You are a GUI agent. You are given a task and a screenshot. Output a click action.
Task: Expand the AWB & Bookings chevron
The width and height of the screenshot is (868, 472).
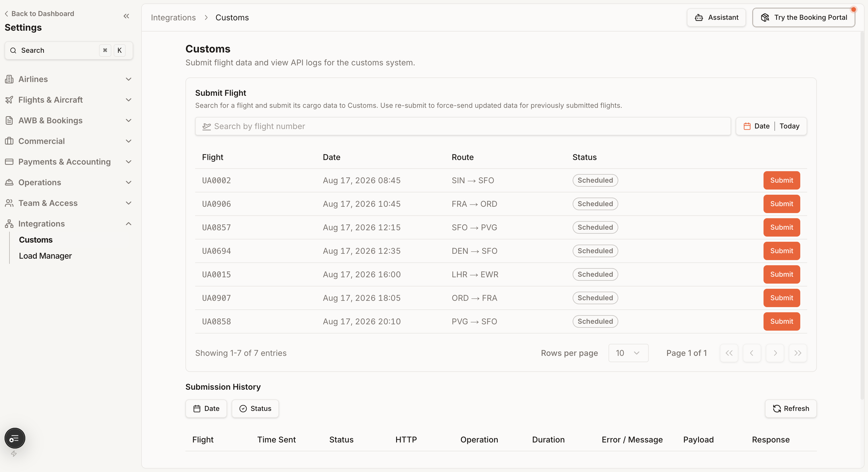pyautogui.click(x=128, y=120)
